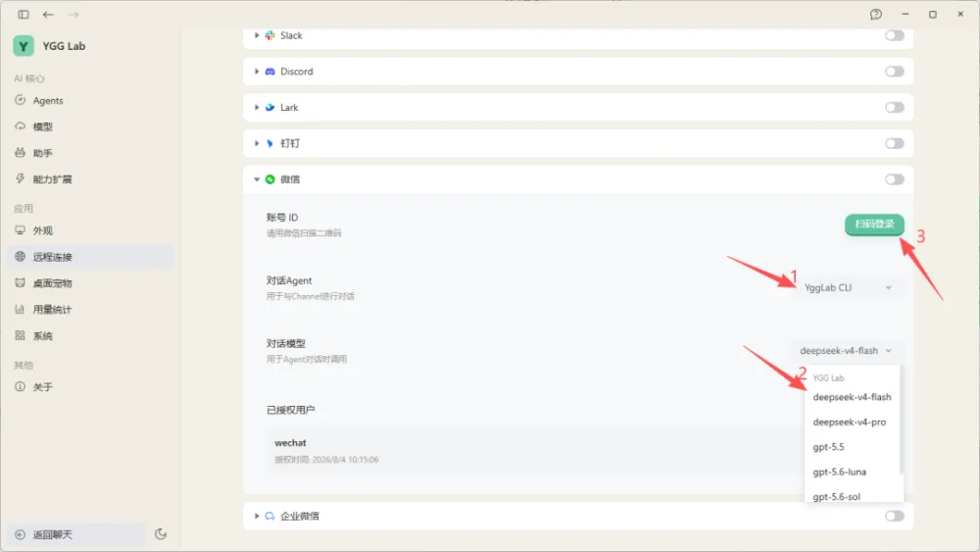Click the Slack logo icon

(x=270, y=35)
